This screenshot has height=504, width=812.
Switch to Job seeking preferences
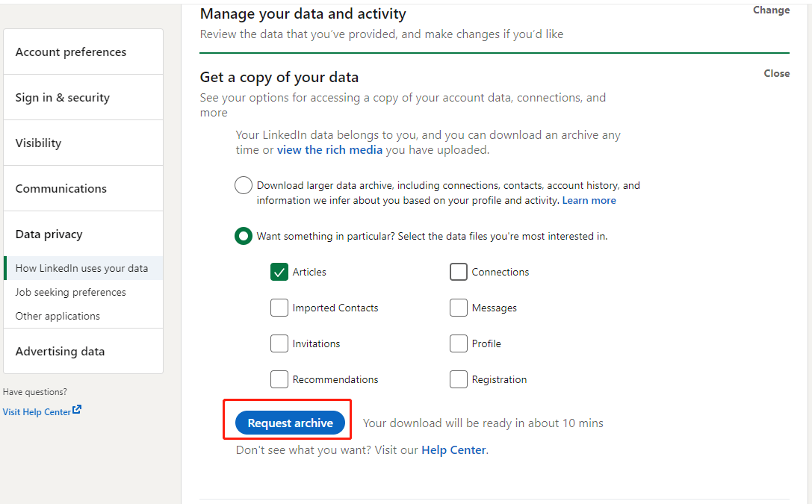point(69,292)
